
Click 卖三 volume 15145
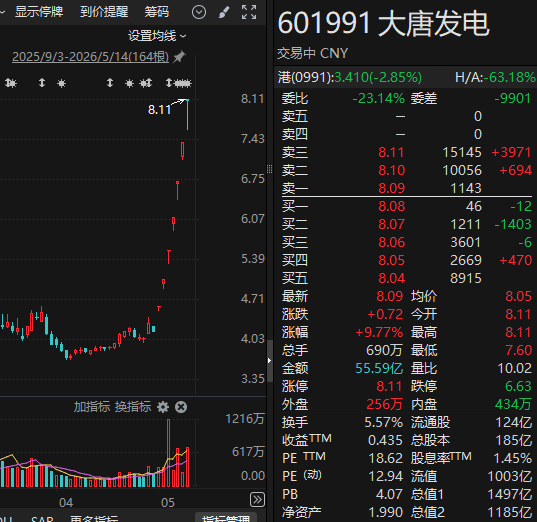tap(462, 152)
